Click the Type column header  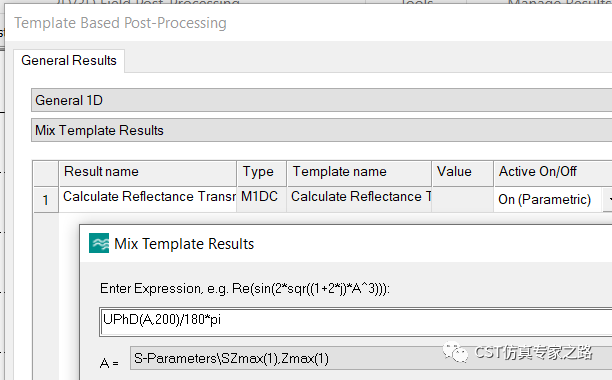pyautogui.click(x=262, y=172)
